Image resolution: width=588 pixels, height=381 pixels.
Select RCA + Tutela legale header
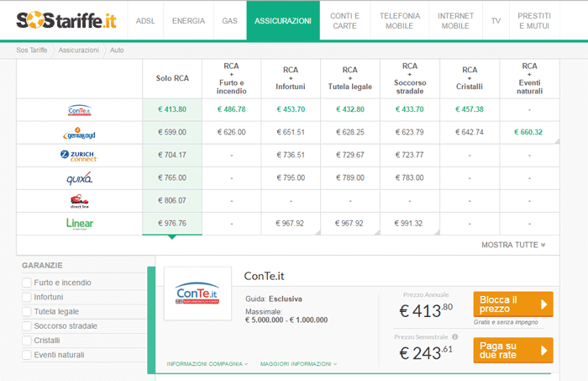pos(350,78)
